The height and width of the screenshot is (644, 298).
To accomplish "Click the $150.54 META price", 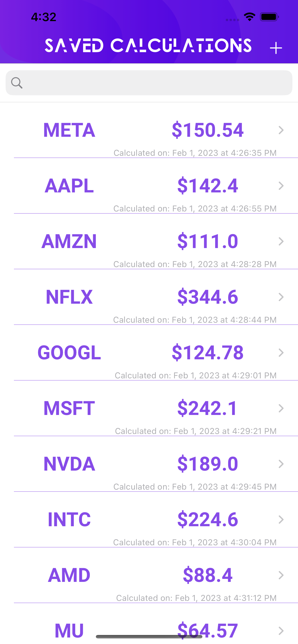I will tap(207, 130).
